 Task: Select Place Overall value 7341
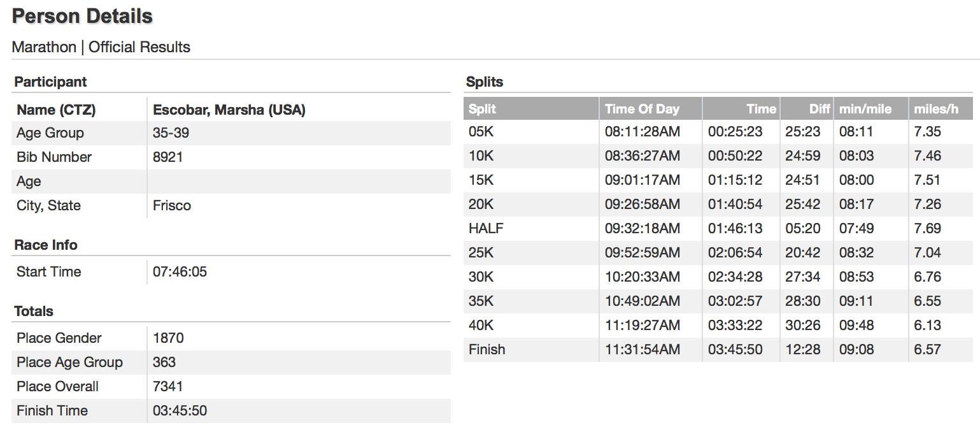pos(167,386)
